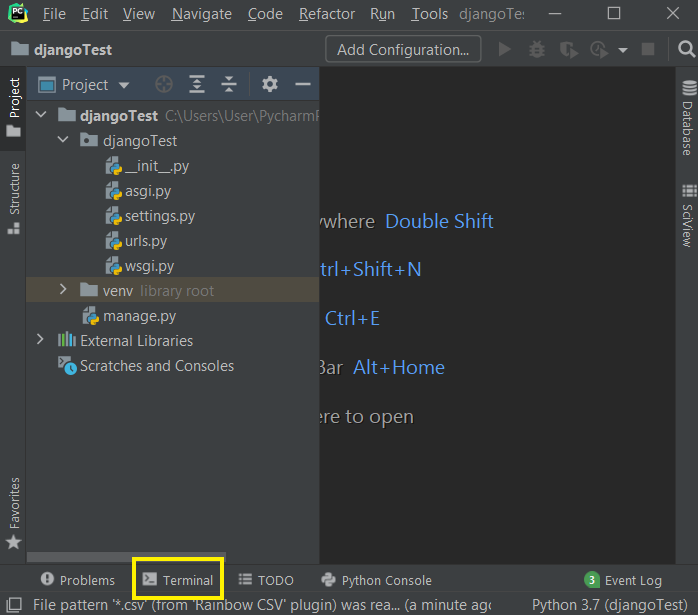Viewport: 698px width, 615px height.
Task: Collapse the inner djangoTest package
Action: (x=63, y=140)
